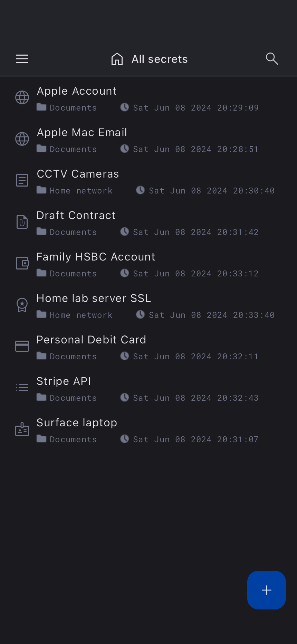297x644 pixels.
Task: Select the note icon for CCTV Cameras
Action: [22, 180]
